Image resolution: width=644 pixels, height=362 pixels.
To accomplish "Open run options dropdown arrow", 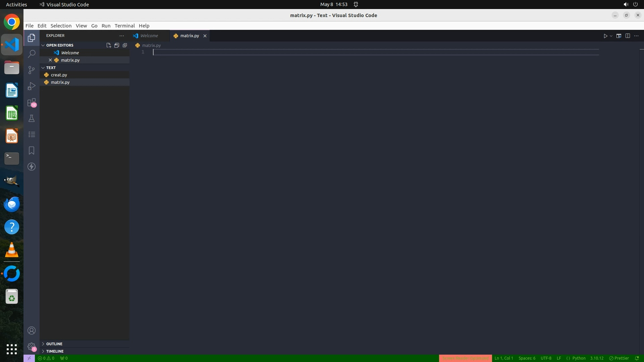I will pos(611,36).
